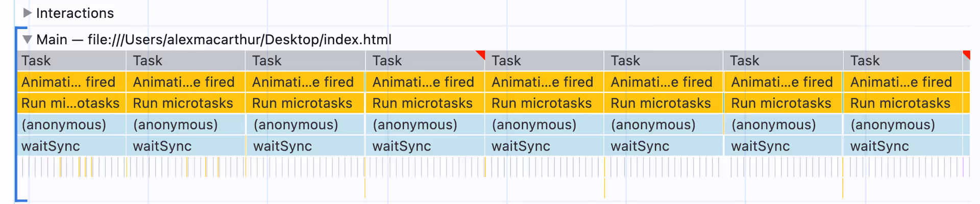980x204 pixels.
Task: Click Main index.html track title
Action: coord(214,39)
